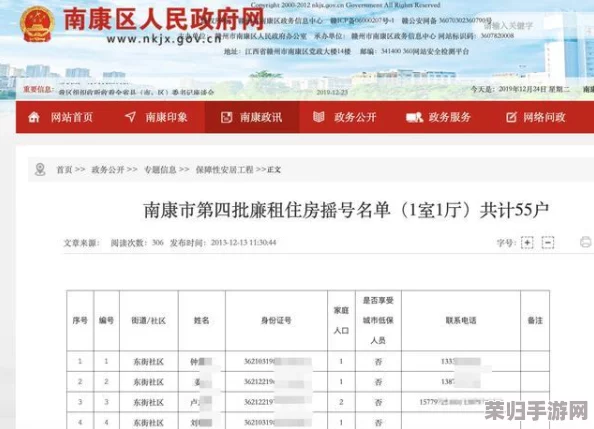Viewport: 594px width, 429px height.
Task: Go to 首页 in breadcrumb
Action: click(x=64, y=169)
